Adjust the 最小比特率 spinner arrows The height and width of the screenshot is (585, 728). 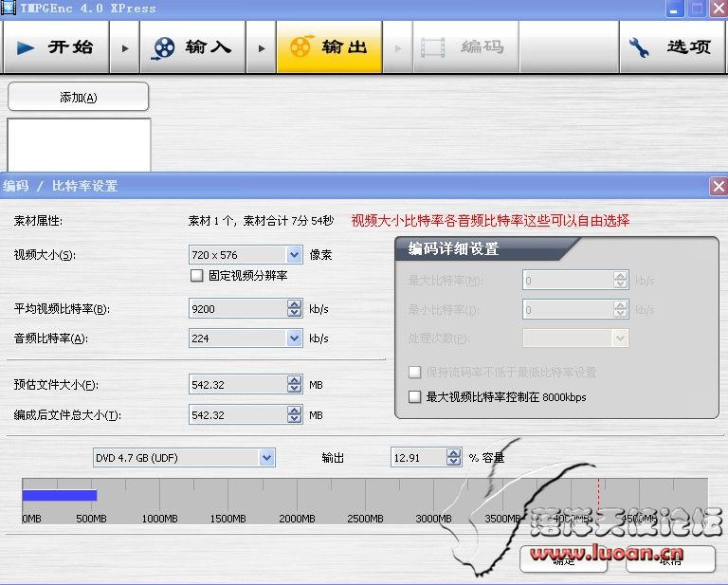620,309
